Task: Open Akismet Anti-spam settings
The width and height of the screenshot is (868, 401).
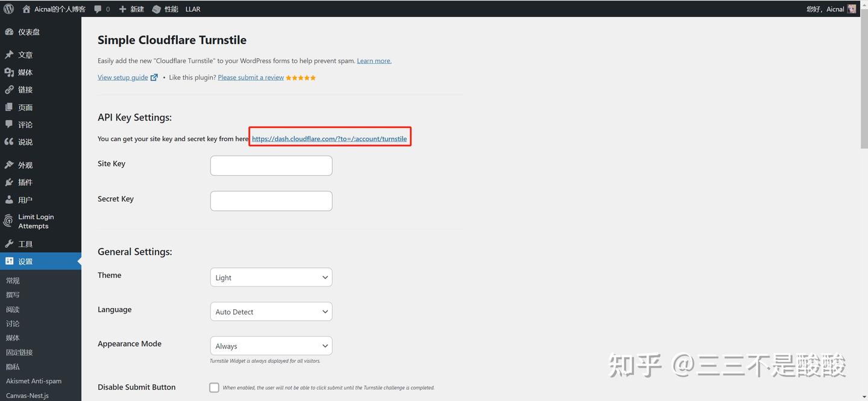Action: pyautogui.click(x=34, y=381)
